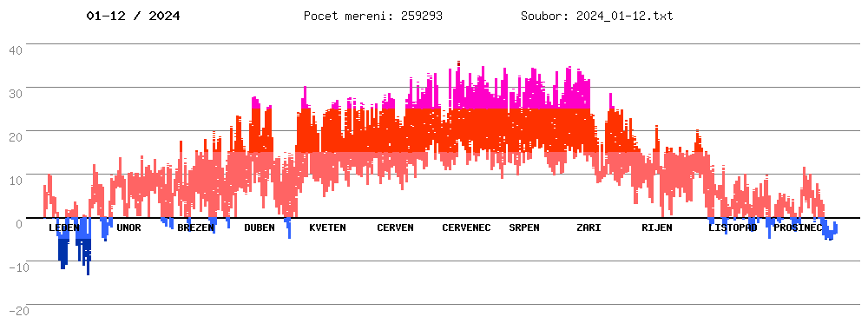Image resolution: width=868 pixels, height=330 pixels.
Task: Click the Pocet mereni 259293 text
Action: tap(373, 16)
